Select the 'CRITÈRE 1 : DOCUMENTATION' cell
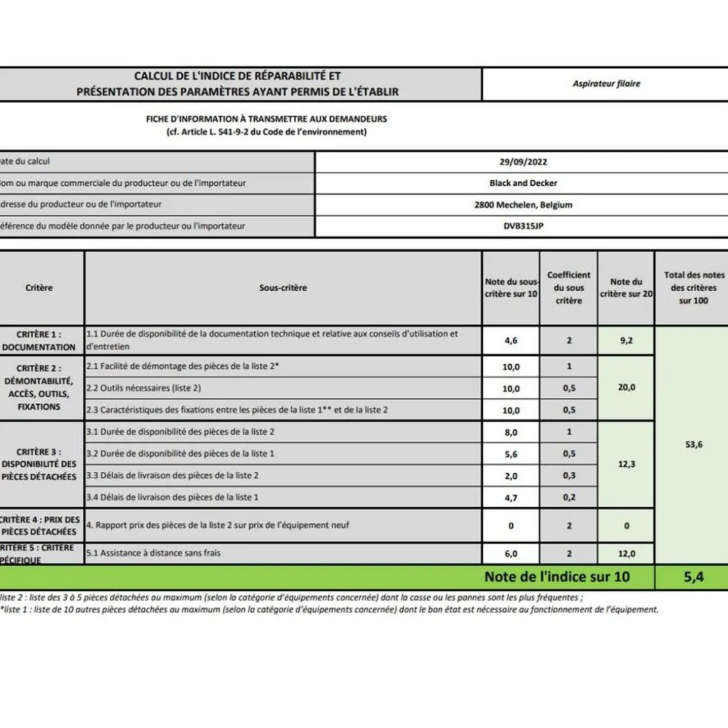This screenshot has width=728, height=728. coord(39,341)
